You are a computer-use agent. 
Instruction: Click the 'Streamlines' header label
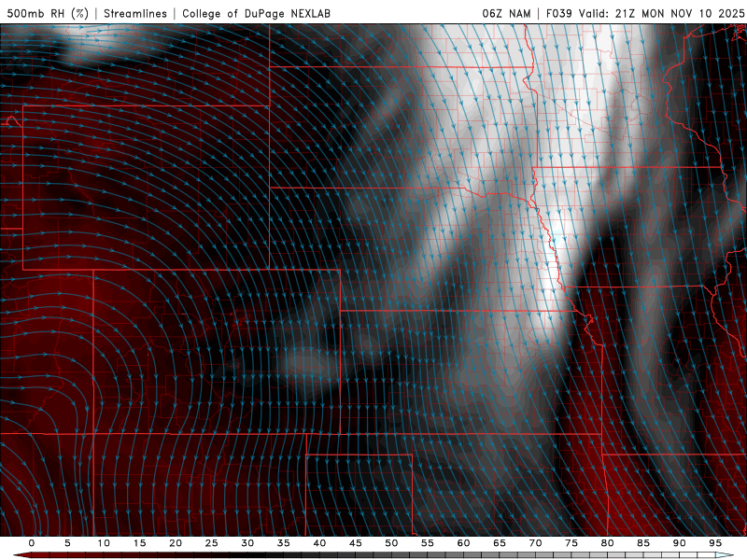click(x=135, y=13)
